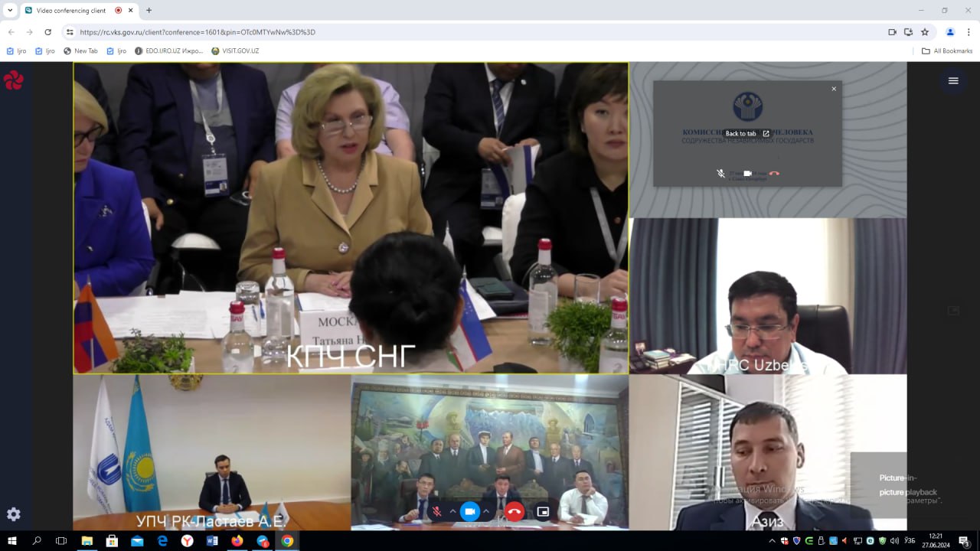
Task: Click the screen-share indicator in address bar
Action: pyautogui.click(x=909, y=32)
